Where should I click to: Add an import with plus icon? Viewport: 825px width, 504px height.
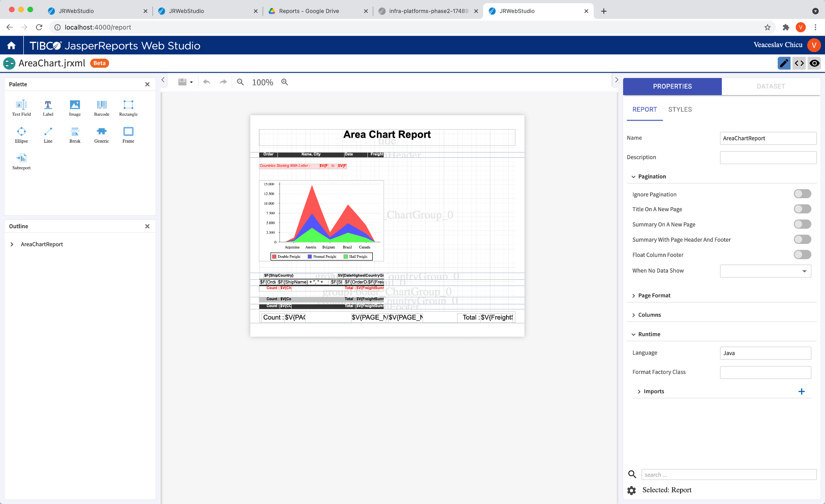802,391
